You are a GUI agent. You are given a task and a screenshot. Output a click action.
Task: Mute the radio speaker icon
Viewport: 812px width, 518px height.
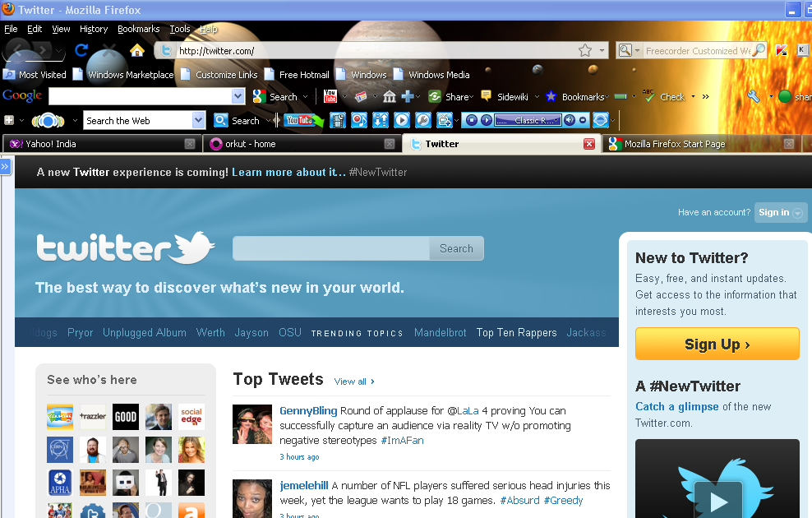coord(570,121)
